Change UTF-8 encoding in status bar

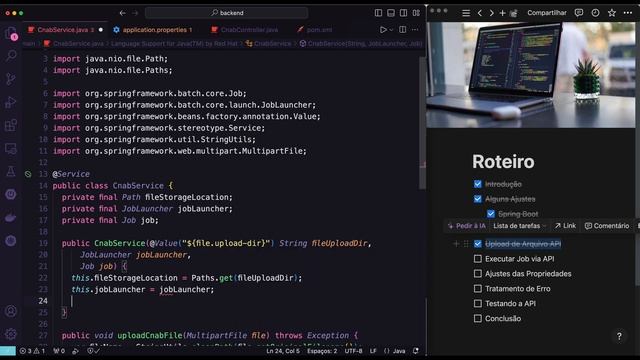pyautogui.click(x=353, y=351)
